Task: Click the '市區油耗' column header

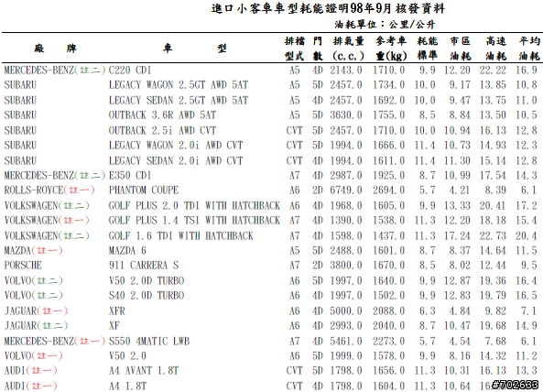Action: 461,49
